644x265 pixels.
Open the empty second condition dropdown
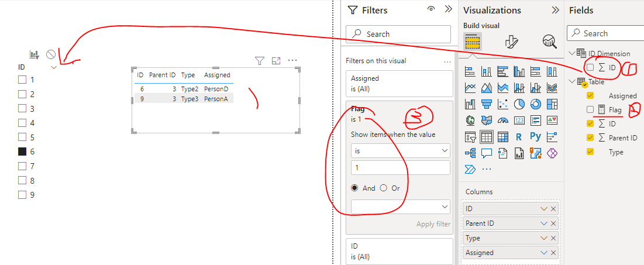pyautogui.click(x=401, y=207)
